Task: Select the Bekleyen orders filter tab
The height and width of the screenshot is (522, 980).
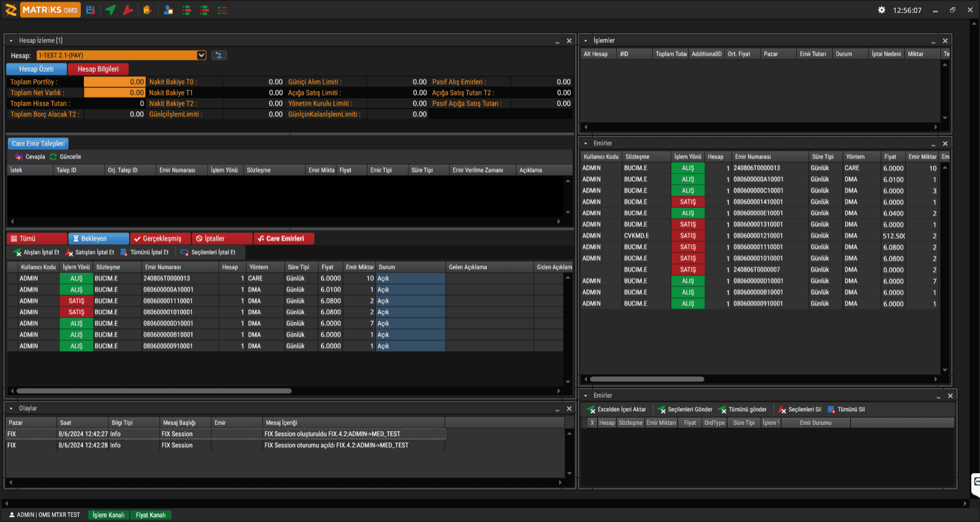Action: coord(99,239)
